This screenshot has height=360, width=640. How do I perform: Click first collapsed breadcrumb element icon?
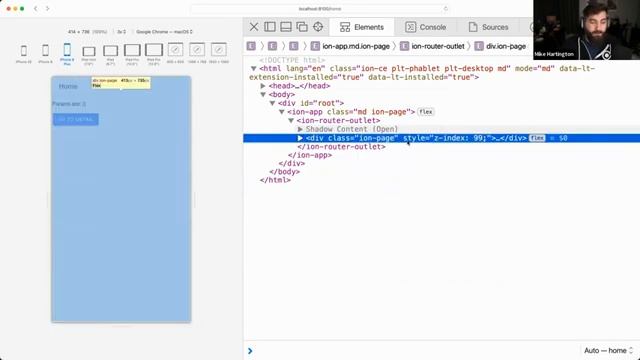(x=251, y=46)
